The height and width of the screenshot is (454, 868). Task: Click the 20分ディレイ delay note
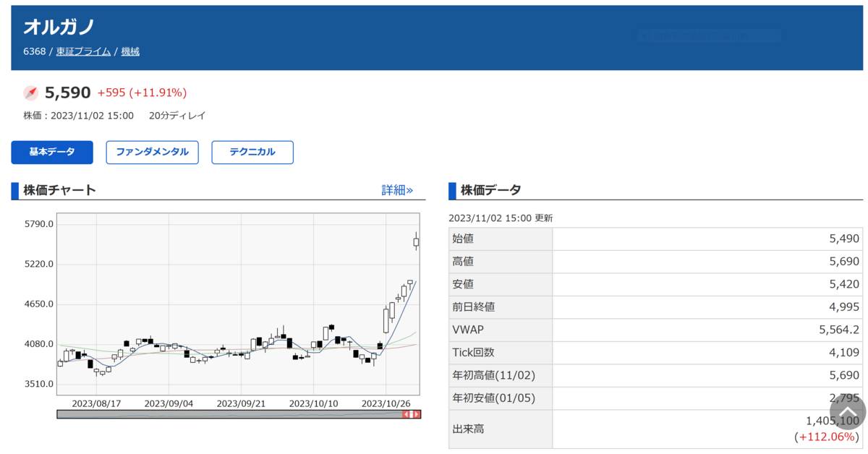tap(177, 116)
